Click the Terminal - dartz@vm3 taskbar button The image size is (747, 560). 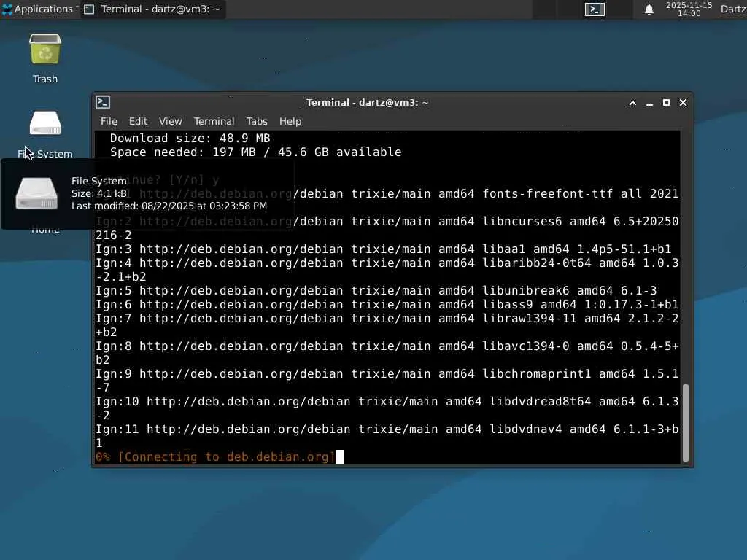point(153,9)
